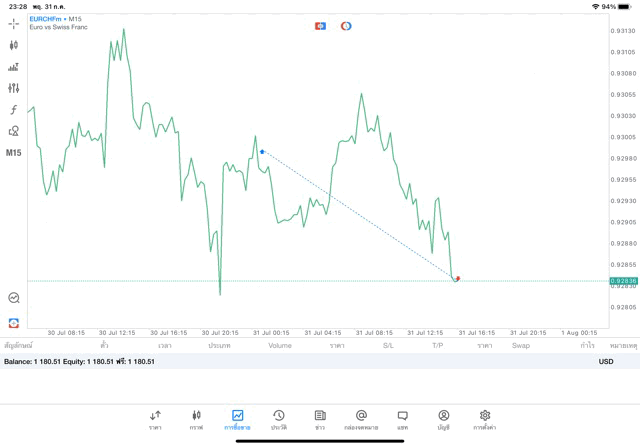Tap the chart zoom icon in sidebar
The height and width of the screenshot is (447, 640).
[x=14, y=297]
